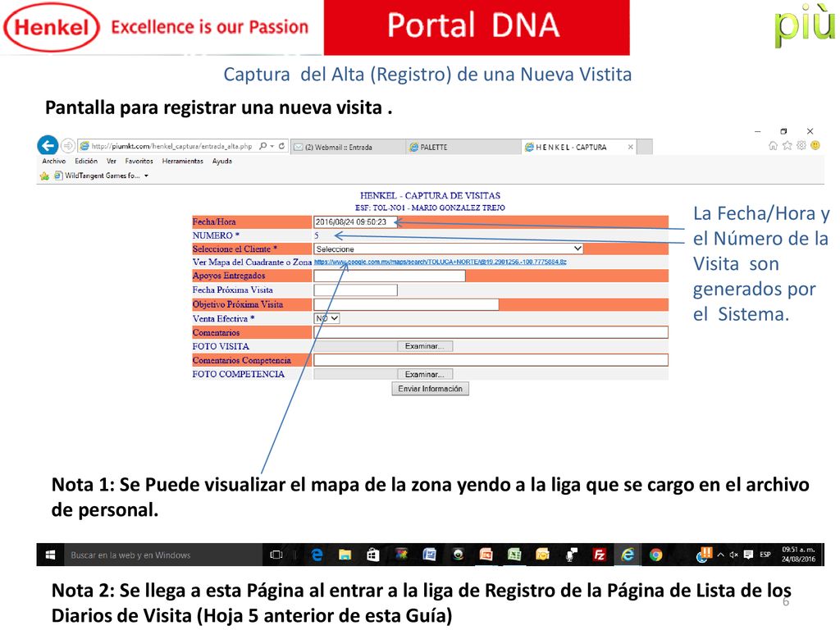
Task: Show hidden tray icons chevron
Action: click(721, 555)
